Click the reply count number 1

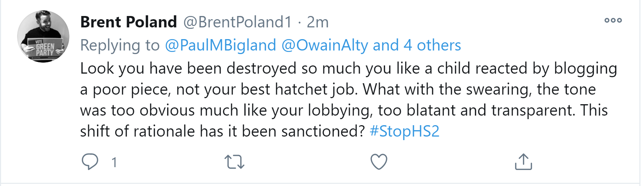pyautogui.click(x=114, y=163)
